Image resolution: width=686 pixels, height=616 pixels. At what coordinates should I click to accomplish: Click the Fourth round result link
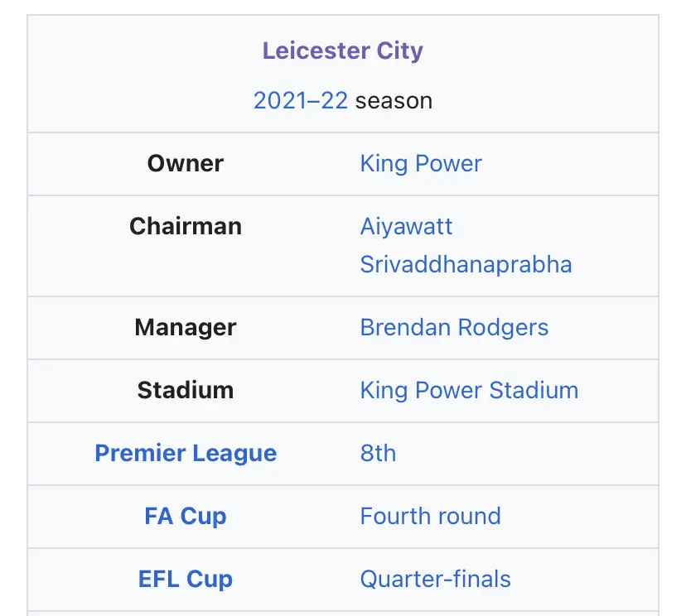[430, 516]
